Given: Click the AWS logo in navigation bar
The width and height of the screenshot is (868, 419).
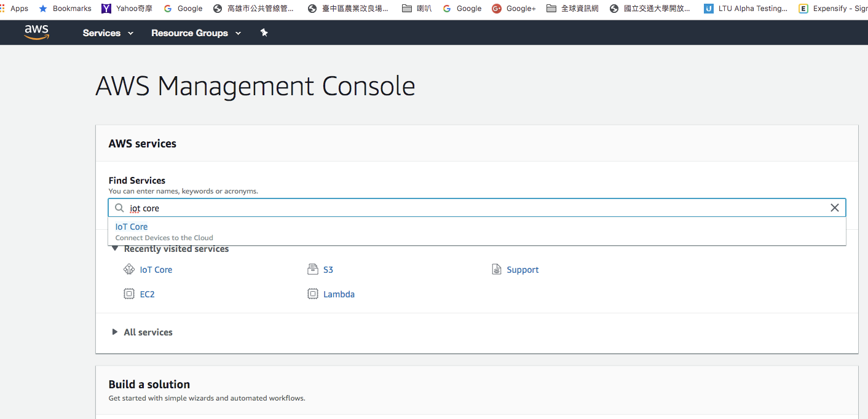Looking at the screenshot, I should (36, 33).
